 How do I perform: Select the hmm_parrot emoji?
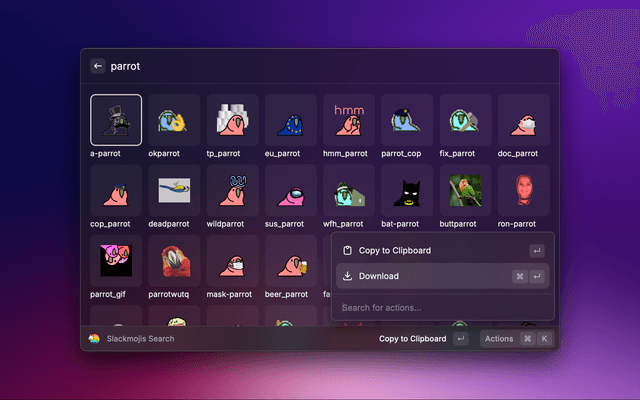pyautogui.click(x=349, y=120)
